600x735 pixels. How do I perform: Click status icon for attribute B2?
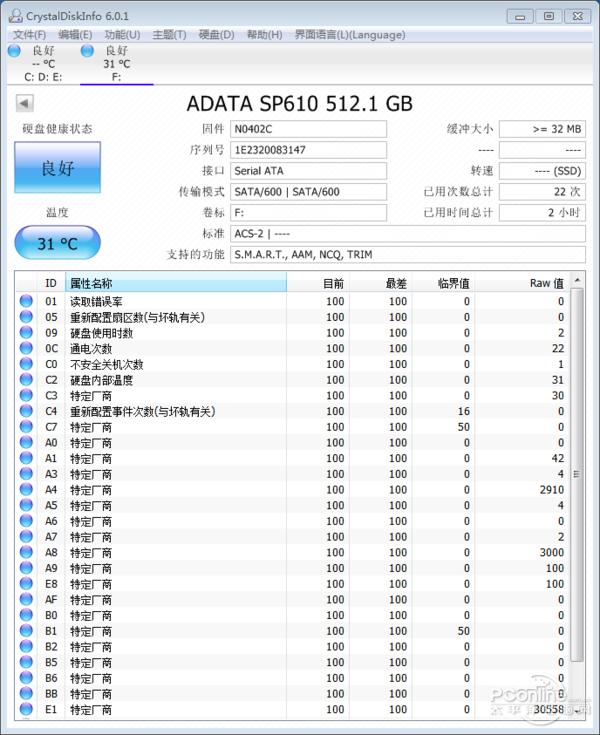click(26, 646)
